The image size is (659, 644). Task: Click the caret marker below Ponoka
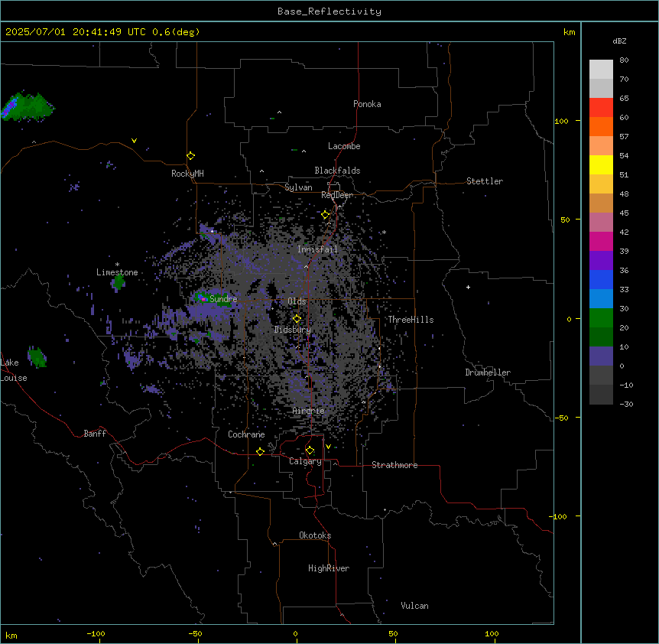tap(280, 112)
